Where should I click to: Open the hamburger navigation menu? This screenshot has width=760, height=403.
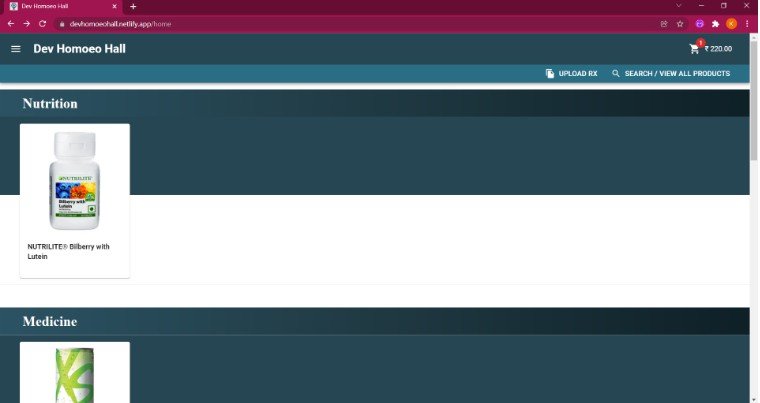16,49
